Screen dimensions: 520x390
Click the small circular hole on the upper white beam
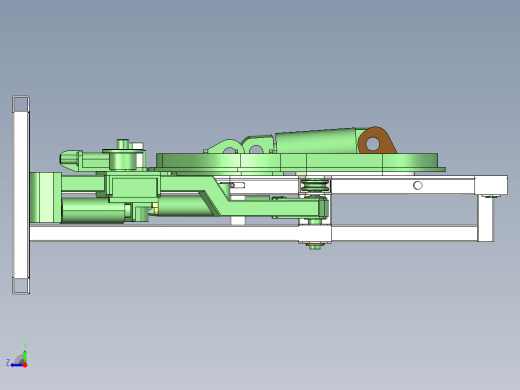tap(418, 185)
